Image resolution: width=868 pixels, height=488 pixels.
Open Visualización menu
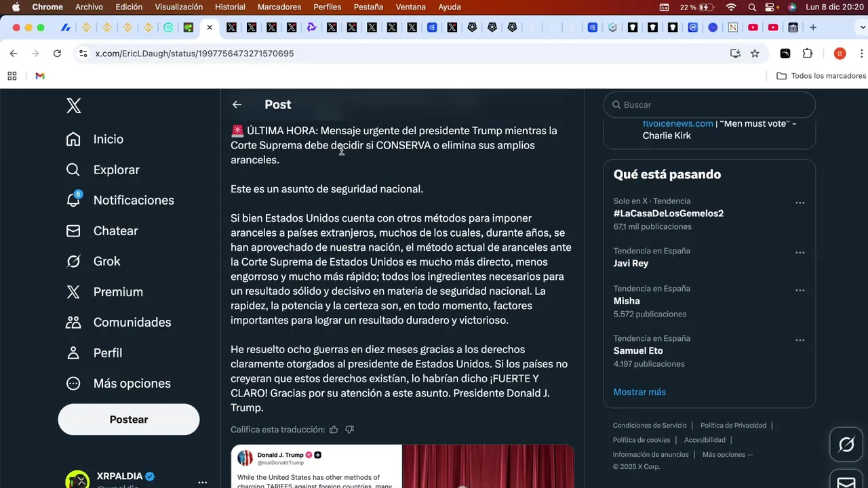tap(178, 7)
